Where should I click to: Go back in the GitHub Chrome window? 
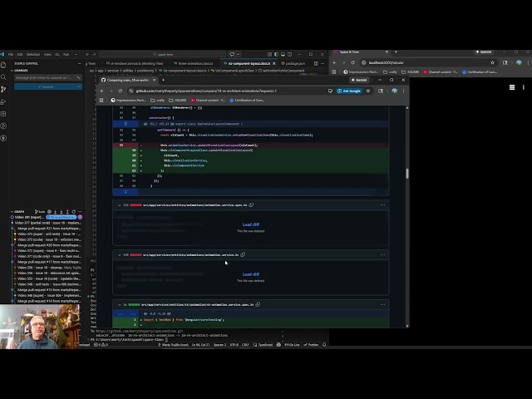point(101,91)
